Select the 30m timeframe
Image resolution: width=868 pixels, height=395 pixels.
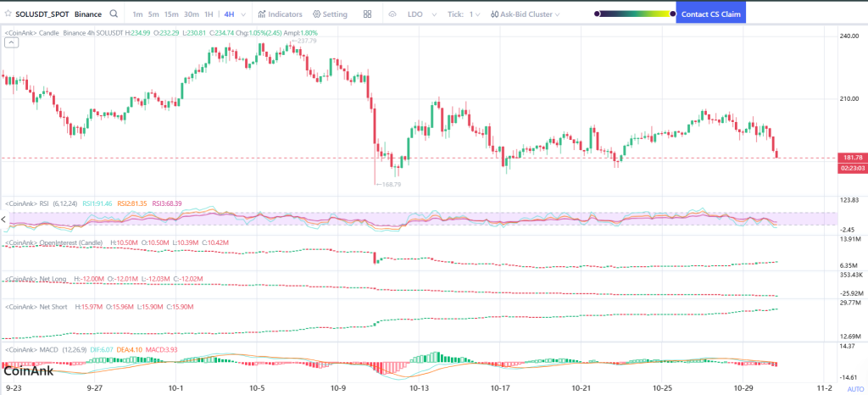tap(192, 14)
